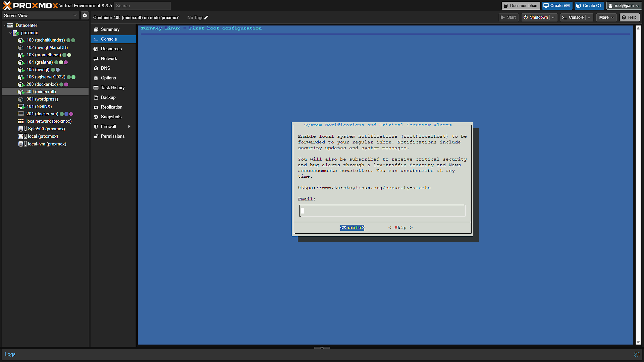Click Create VM button

coord(557,6)
